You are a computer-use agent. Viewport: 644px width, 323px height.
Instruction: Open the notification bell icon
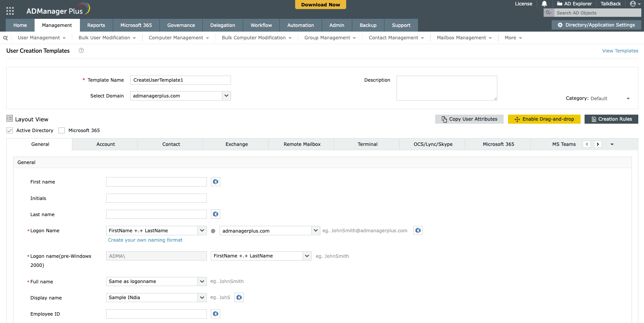[544, 4]
